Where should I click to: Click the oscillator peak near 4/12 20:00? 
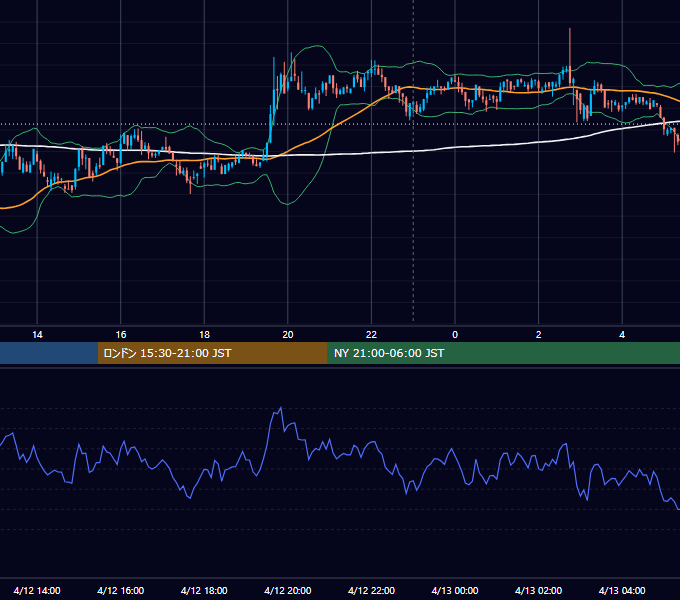pos(281,408)
